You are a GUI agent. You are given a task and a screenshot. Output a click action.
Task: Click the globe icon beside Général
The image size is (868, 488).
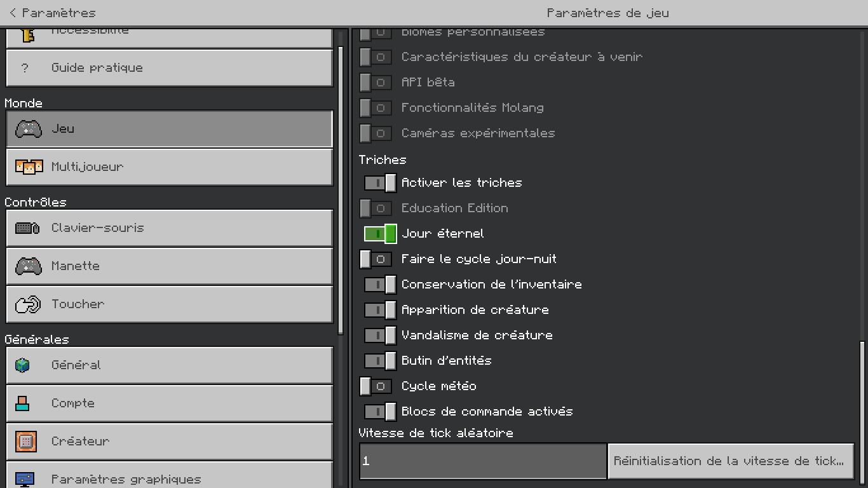[23, 365]
